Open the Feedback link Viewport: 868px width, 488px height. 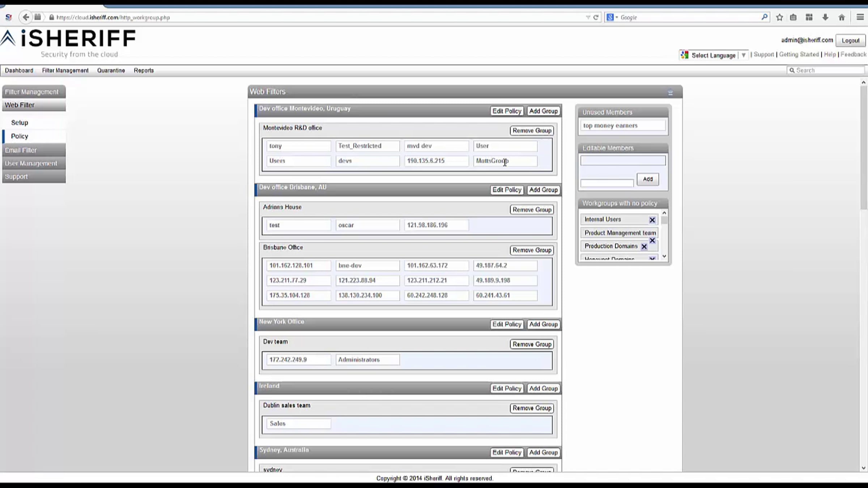coord(853,54)
